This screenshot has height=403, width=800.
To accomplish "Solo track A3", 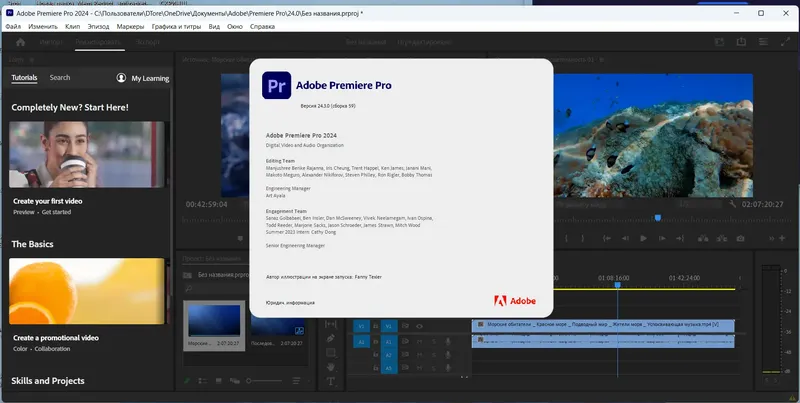I will (x=434, y=368).
